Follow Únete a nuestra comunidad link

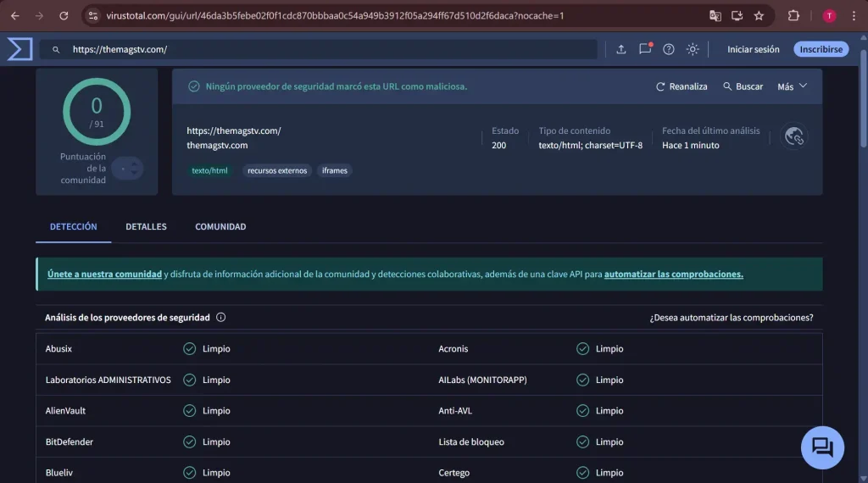point(104,274)
